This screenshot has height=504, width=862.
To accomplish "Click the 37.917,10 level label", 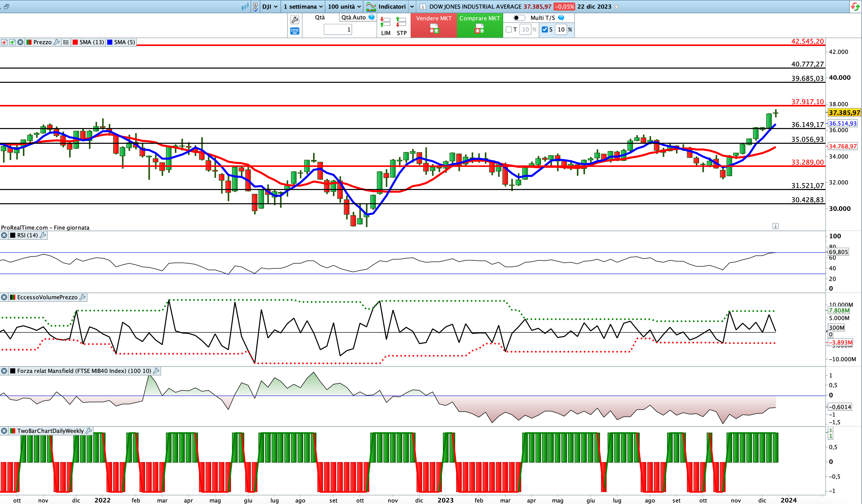I will coord(807,102).
